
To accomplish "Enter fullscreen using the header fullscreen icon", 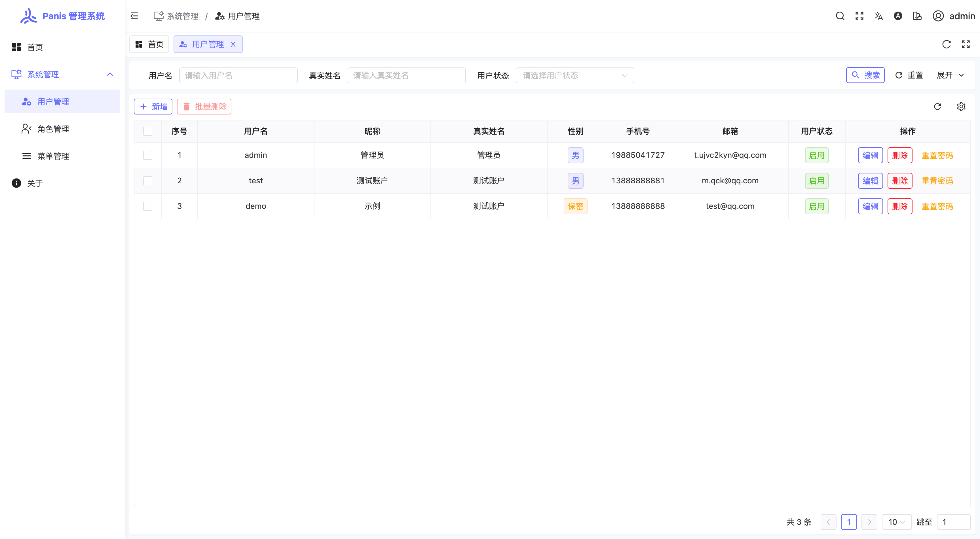I will click(x=859, y=16).
